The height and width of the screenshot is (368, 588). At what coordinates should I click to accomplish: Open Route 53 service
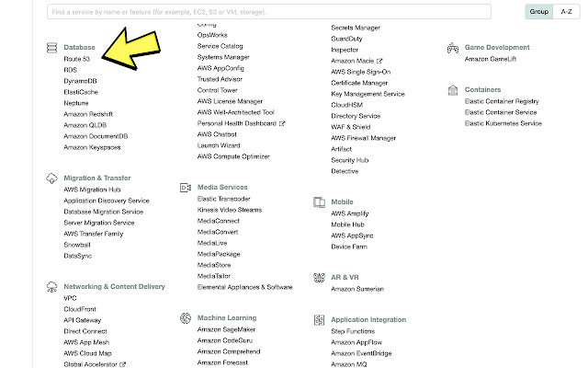pos(77,59)
